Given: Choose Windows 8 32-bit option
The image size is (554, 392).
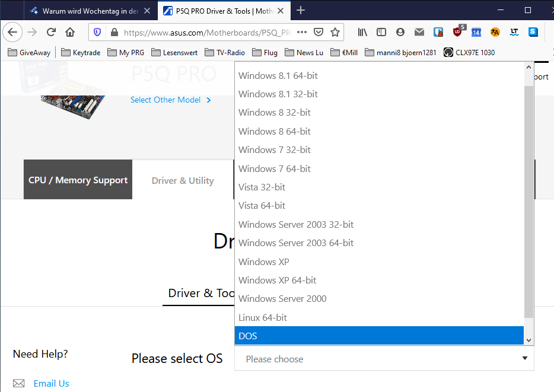Looking at the screenshot, I should pyautogui.click(x=379, y=112).
